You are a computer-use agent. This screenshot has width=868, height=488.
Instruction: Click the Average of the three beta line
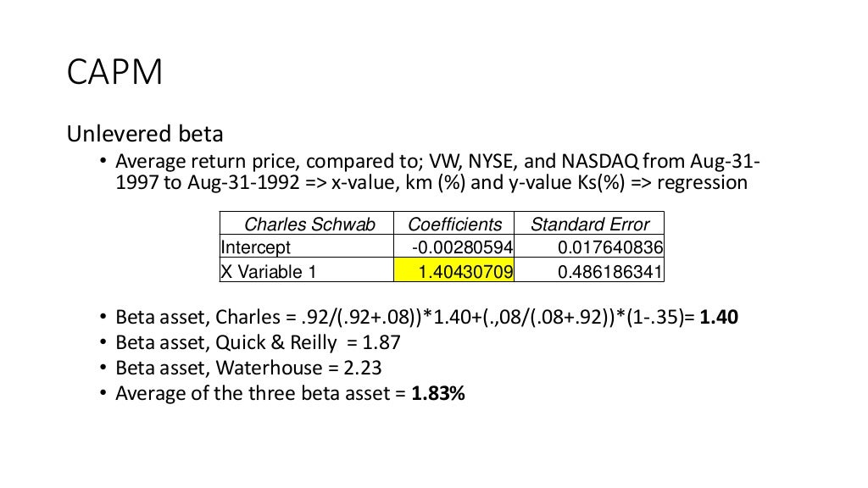pyautogui.click(x=290, y=393)
